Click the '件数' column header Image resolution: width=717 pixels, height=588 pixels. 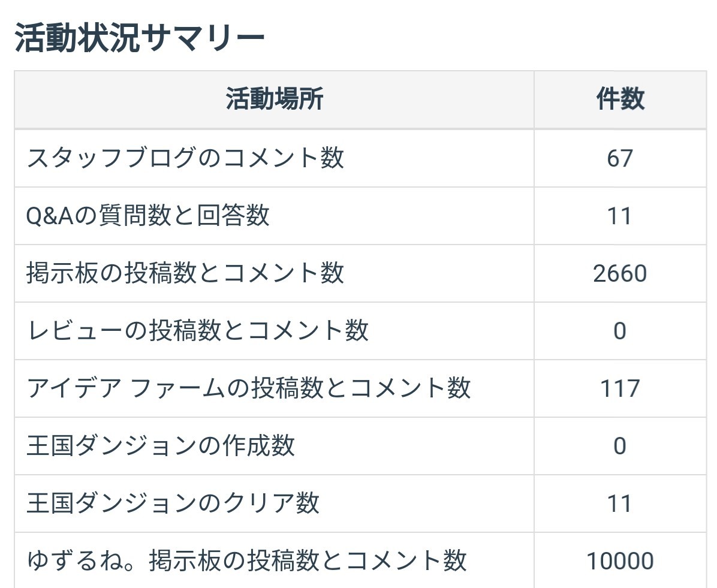(620, 99)
